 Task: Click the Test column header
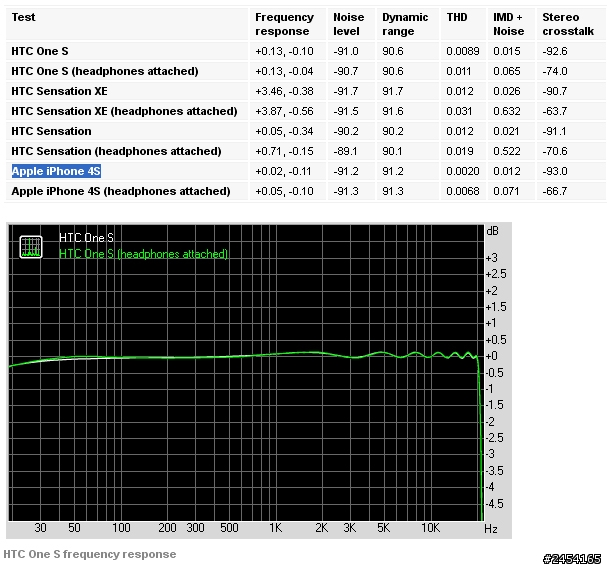24,17
